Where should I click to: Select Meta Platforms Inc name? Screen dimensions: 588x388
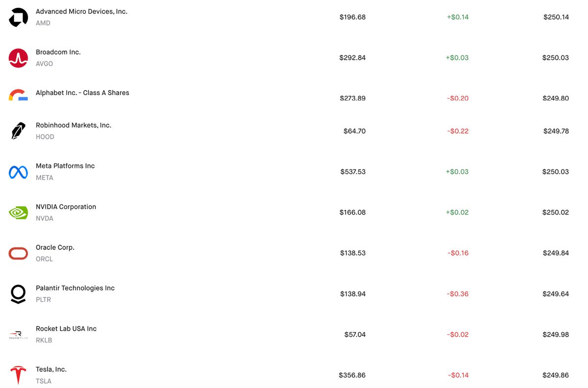coord(65,166)
